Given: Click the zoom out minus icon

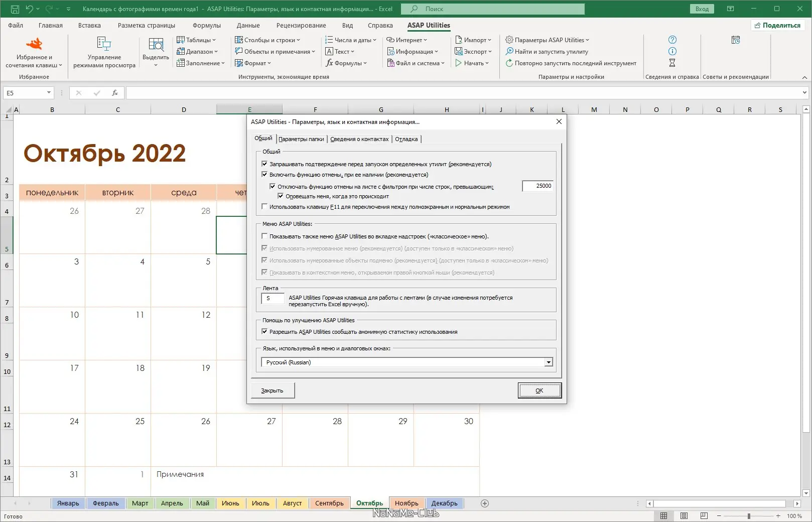Looking at the screenshot, I should pyautogui.click(x=719, y=516).
